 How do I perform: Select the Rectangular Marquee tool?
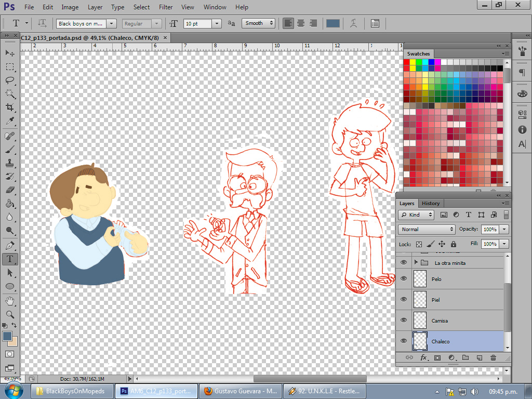pos(10,67)
